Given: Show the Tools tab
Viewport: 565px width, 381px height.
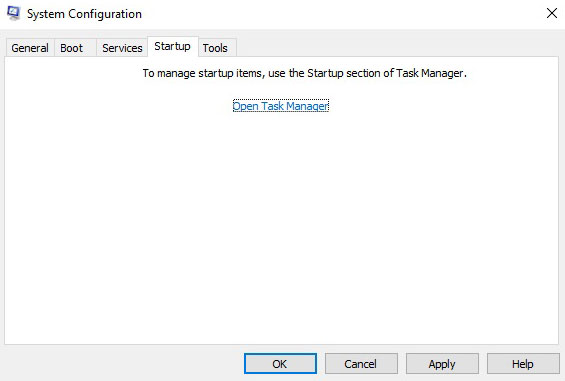Looking at the screenshot, I should (x=215, y=48).
